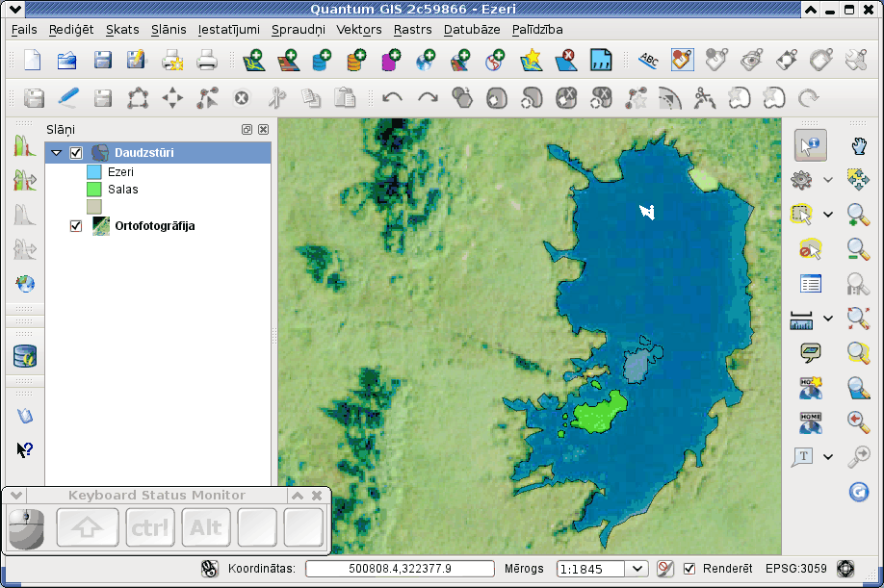Save project with the floppy disk icon
The width and height of the screenshot is (884, 588).
click(x=103, y=61)
